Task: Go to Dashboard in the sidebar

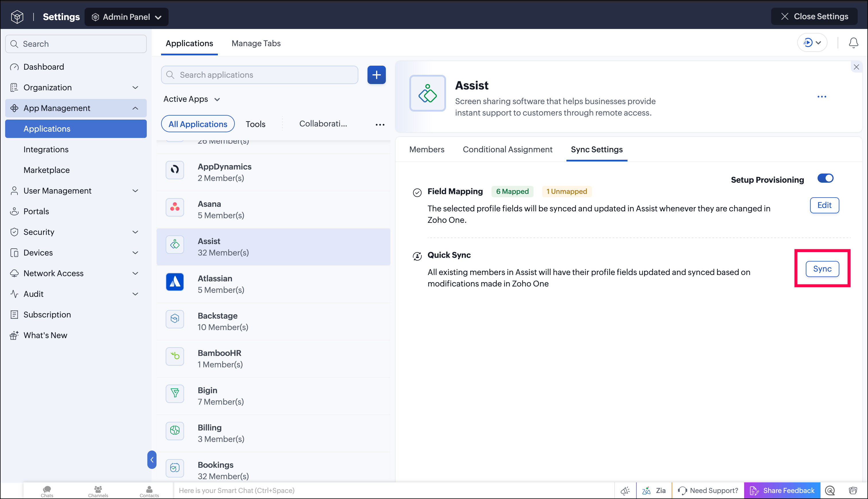Action: click(76, 67)
